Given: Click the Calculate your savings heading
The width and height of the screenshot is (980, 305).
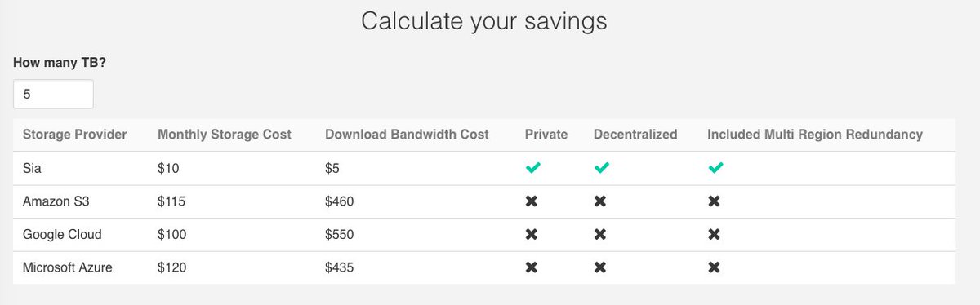Looking at the screenshot, I should pos(484,21).
